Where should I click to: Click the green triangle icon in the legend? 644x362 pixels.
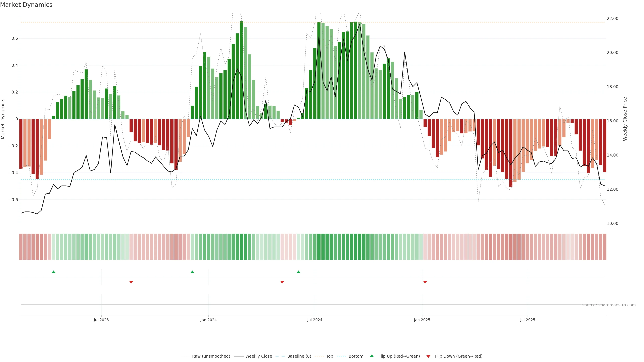tap(372, 356)
